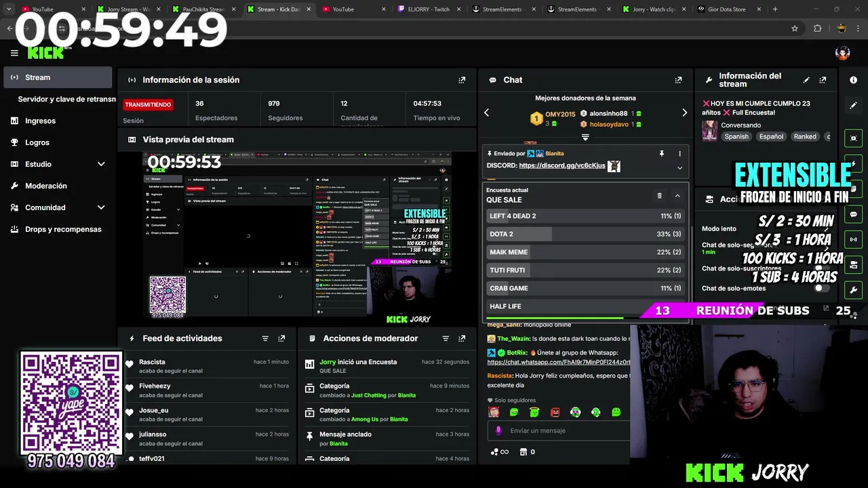This screenshot has width=868, height=488.
Task: Toggle the preview panel icon in right sidebar
Action: 853,138
